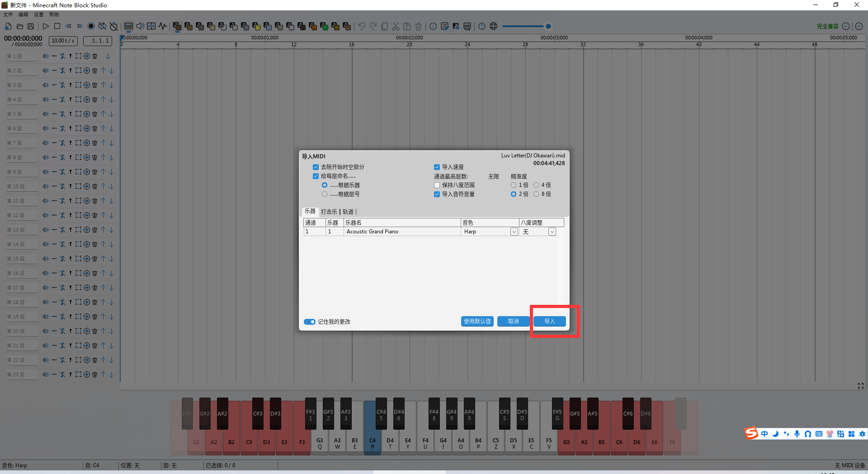This screenshot has height=474, width=868.
Task: Click the 无限 channel max layers value
Action: click(494, 176)
